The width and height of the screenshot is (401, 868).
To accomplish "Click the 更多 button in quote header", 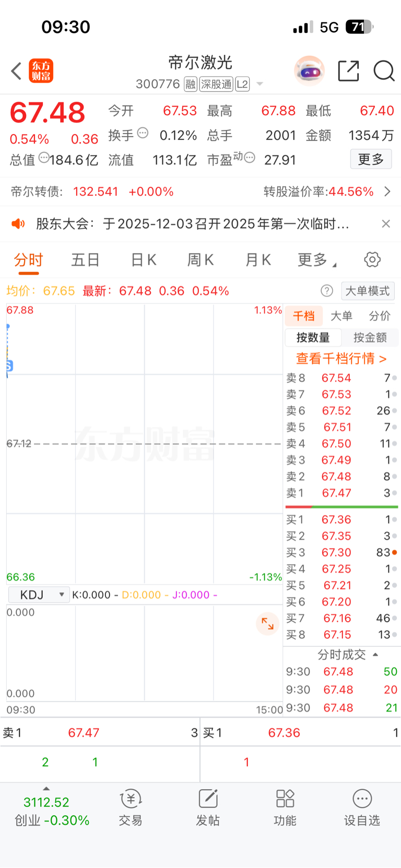I will point(371,159).
